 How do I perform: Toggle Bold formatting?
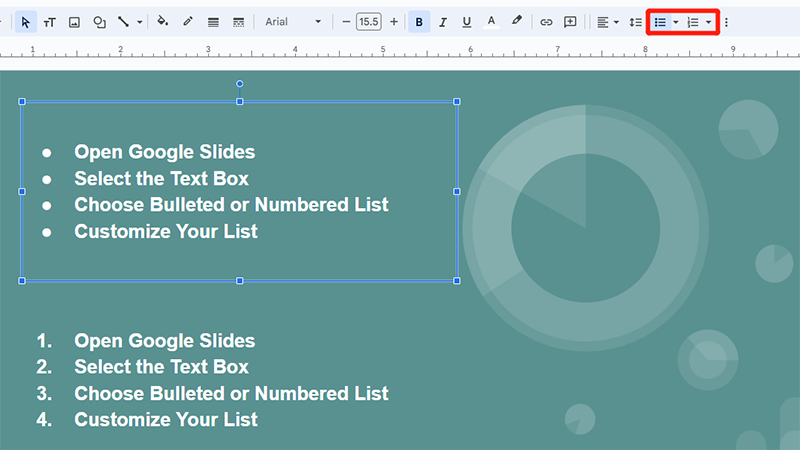click(x=419, y=22)
